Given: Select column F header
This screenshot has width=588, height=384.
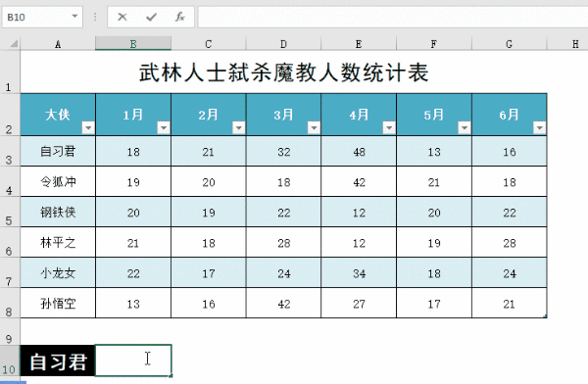Looking at the screenshot, I should [x=434, y=44].
